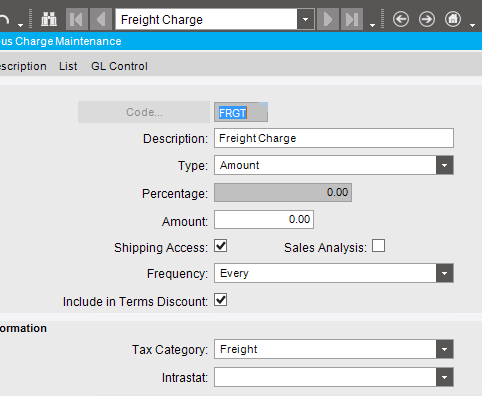Viewport: 482px width, 396px height.
Task: Switch to the List tab
Action: coord(68,66)
